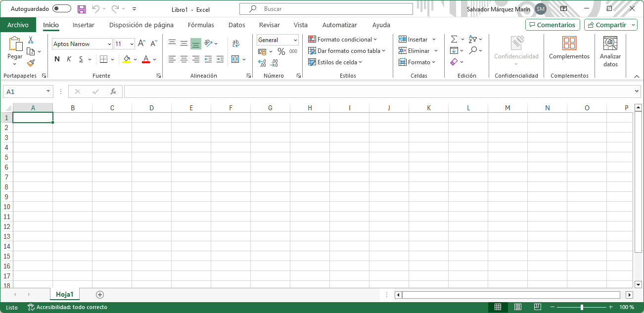Click the Comentarios button

[x=552, y=25]
